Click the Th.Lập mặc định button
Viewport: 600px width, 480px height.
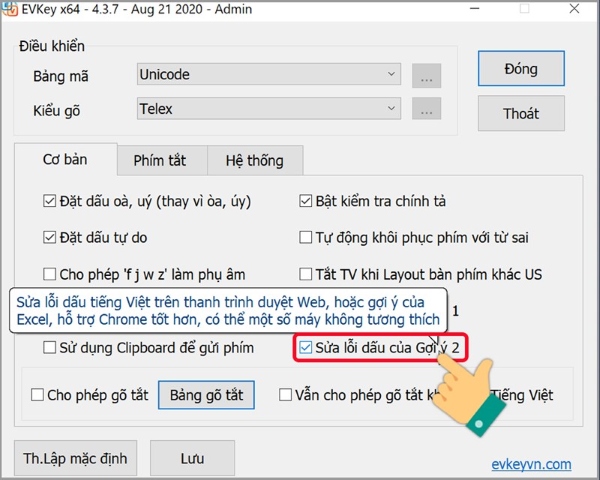(75, 459)
